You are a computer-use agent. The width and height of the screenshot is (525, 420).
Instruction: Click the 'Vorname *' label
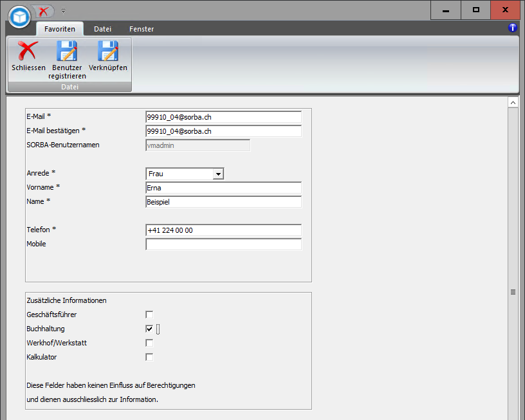pos(43,187)
